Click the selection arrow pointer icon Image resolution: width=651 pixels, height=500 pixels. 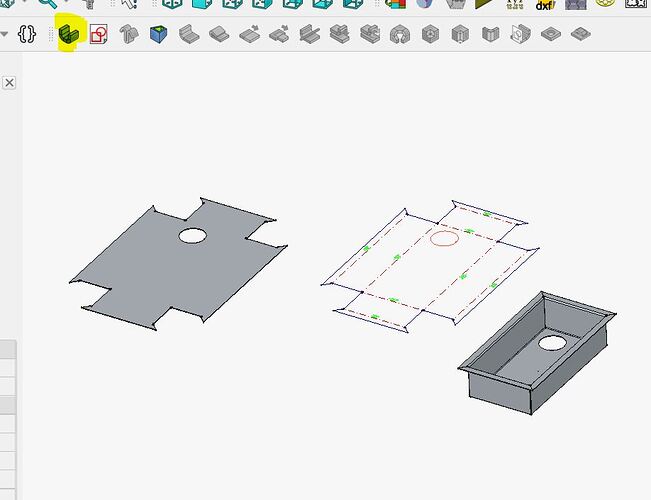[129, 4]
